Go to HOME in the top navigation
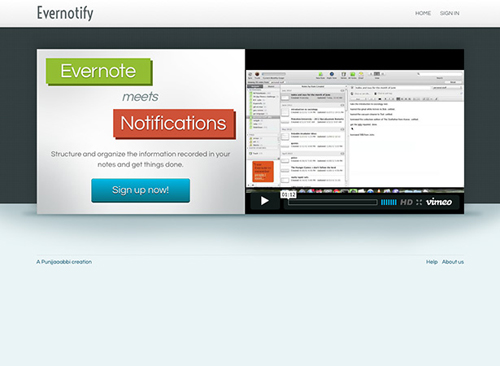This screenshot has height=366, width=500. [423, 13]
